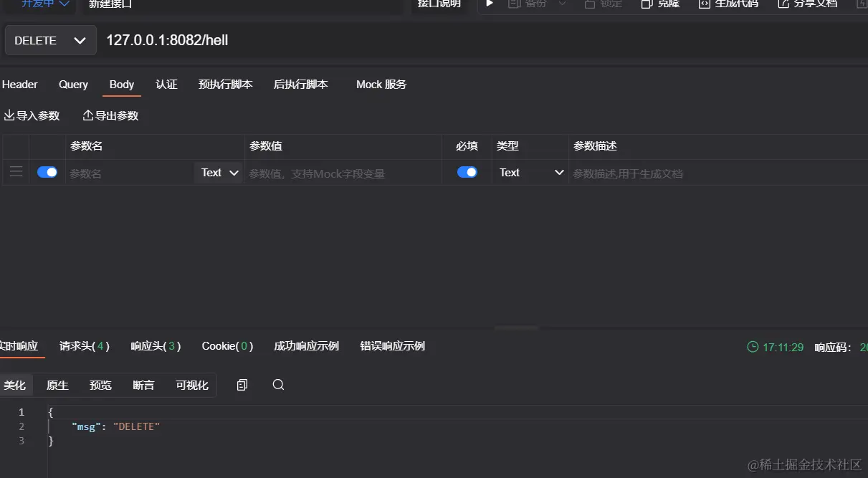Click the 参数值 column header

[x=266, y=146]
